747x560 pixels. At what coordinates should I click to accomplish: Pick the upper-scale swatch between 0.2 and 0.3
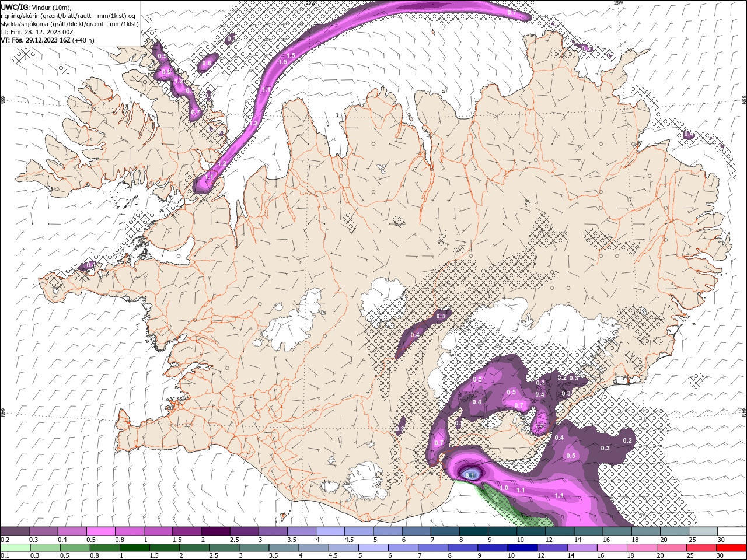(x=15, y=531)
